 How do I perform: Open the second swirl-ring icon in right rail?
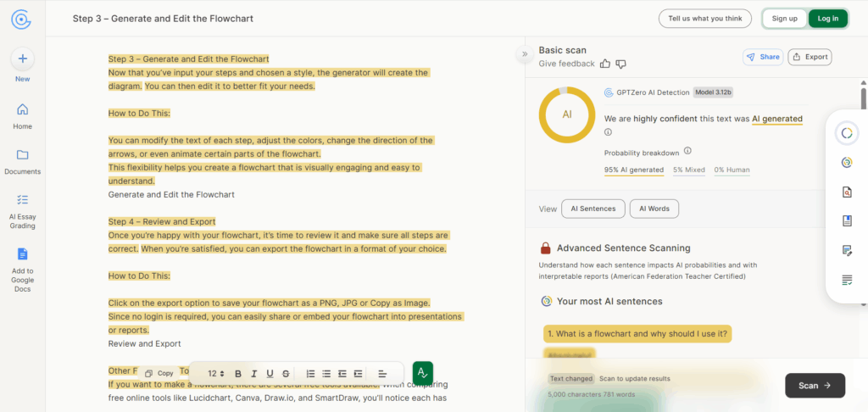(x=847, y=162)
